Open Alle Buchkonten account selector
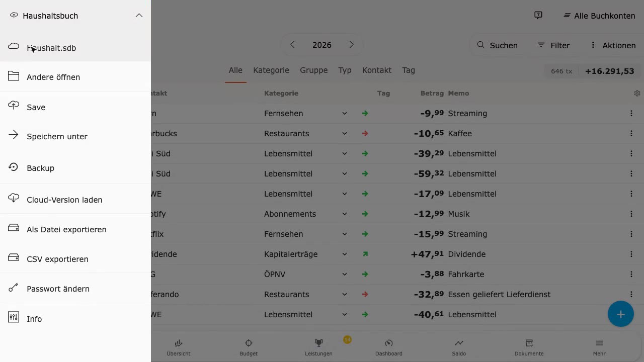644x362 pixels. point(599,16)
